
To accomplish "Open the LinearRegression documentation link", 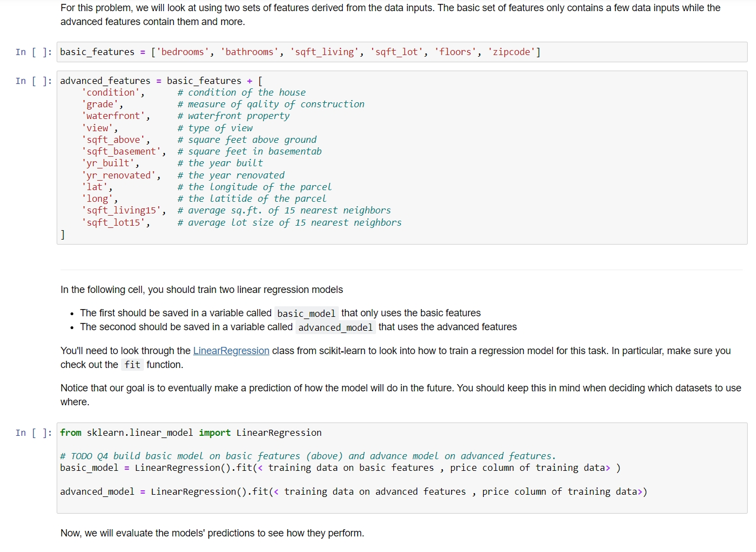I will coord(231,351).
